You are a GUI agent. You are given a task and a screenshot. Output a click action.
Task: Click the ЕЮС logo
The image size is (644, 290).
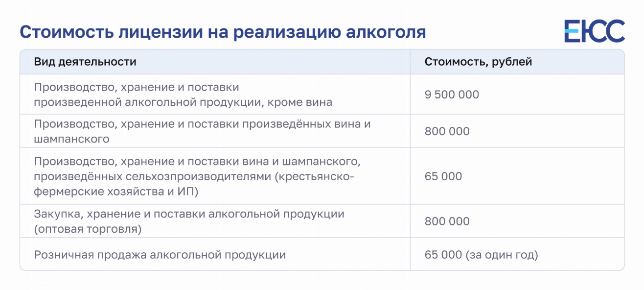pos(594,31)
